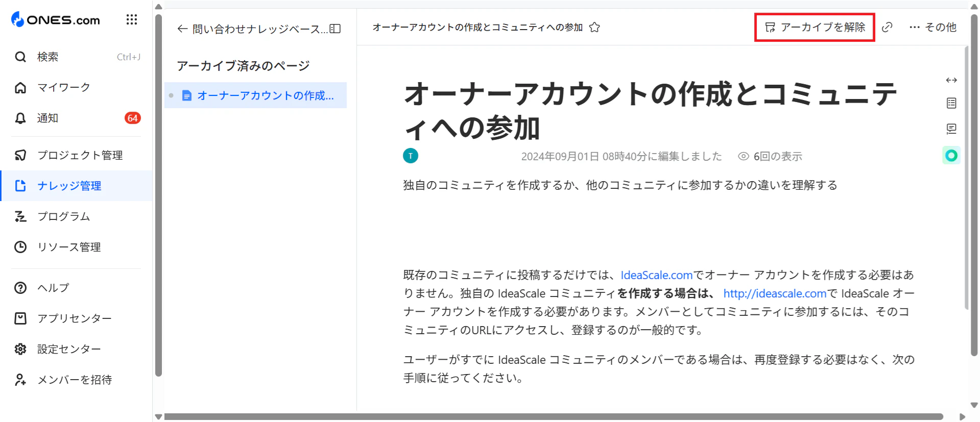Click the page file icon in the tree
This screenshot has height=422, width=980.
point(187,95)
